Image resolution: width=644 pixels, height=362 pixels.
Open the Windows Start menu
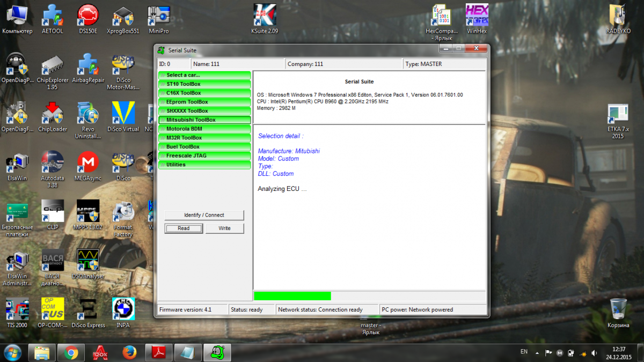[12, 352]
